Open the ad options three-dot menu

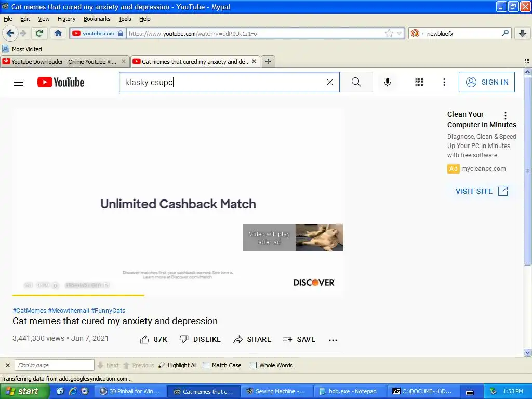point(506,116)
